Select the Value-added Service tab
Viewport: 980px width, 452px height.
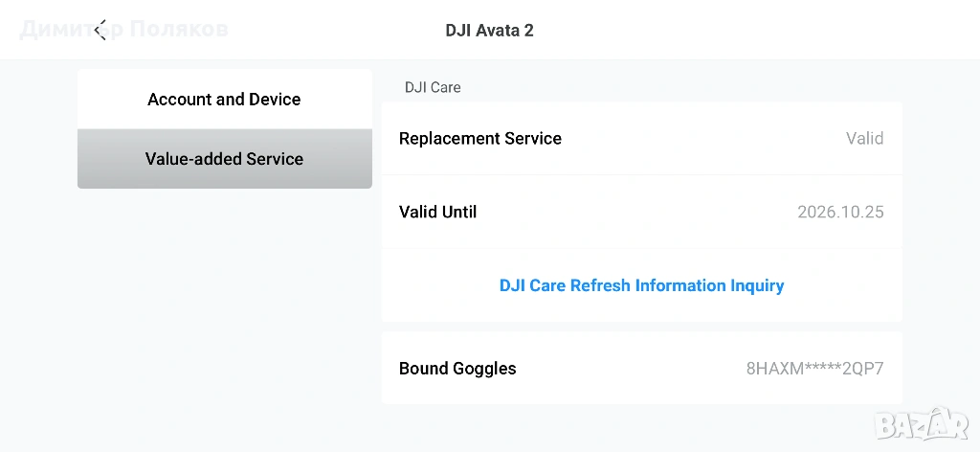224,159
